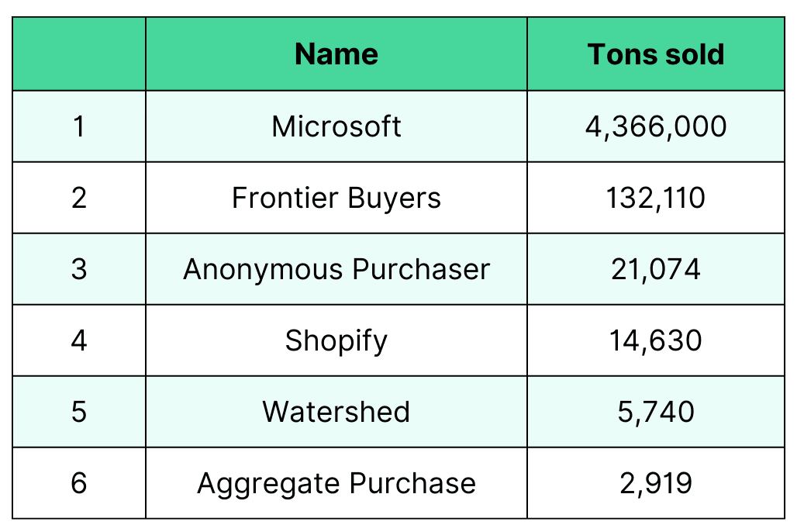Click the 2,919 tons value
Screen dimensions: 797x532
tap(656, 483)
